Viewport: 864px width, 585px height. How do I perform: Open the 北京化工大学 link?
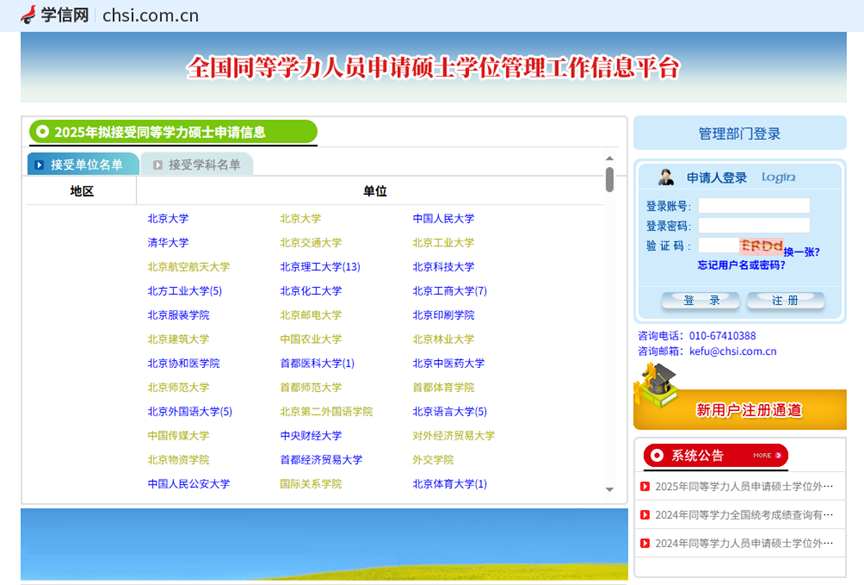311,291
